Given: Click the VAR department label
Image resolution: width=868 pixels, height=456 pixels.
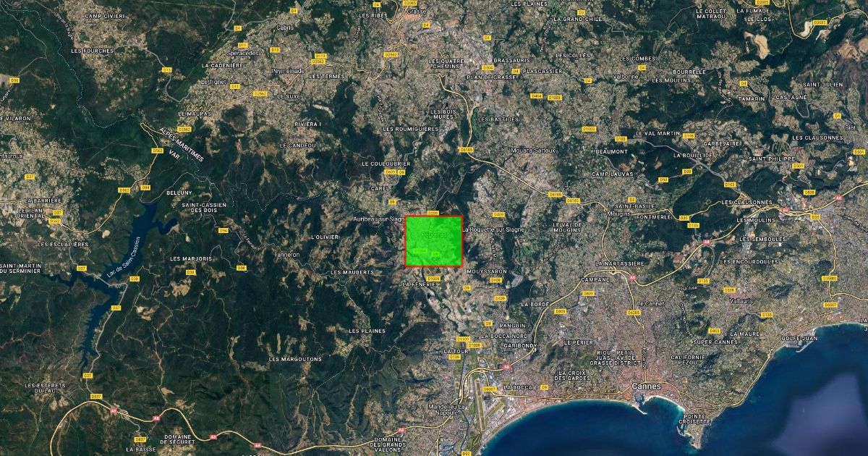Looking at the screenshot, I should click(173, 153).
